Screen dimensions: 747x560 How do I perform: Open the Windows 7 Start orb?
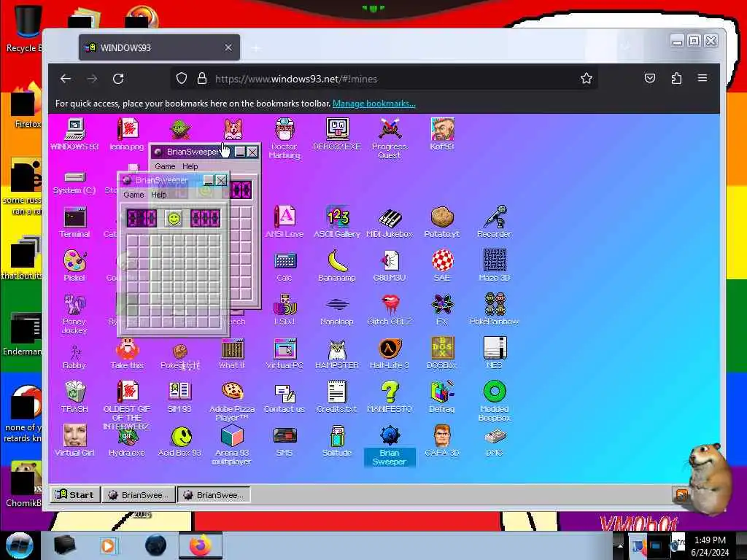click(x=19, y=545)
